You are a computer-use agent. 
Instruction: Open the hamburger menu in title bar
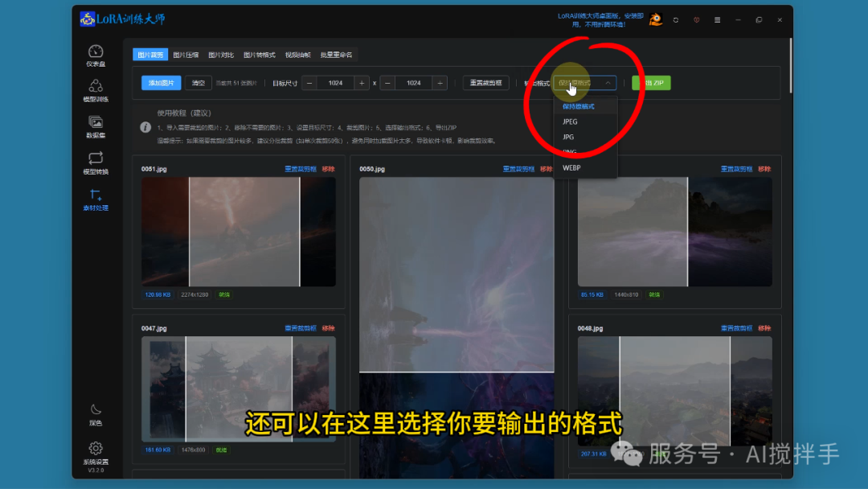click(718, 20)
